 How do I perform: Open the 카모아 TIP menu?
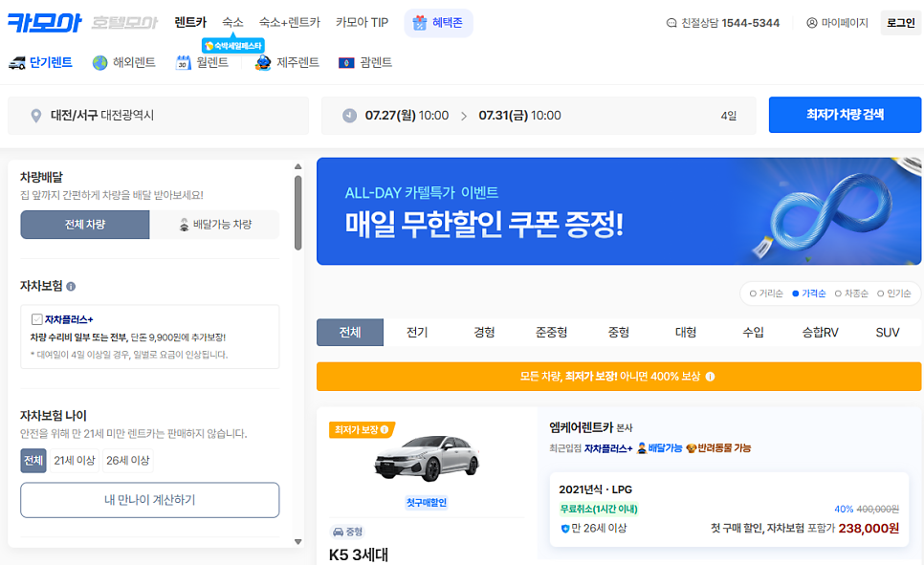(x=362, y=22)
